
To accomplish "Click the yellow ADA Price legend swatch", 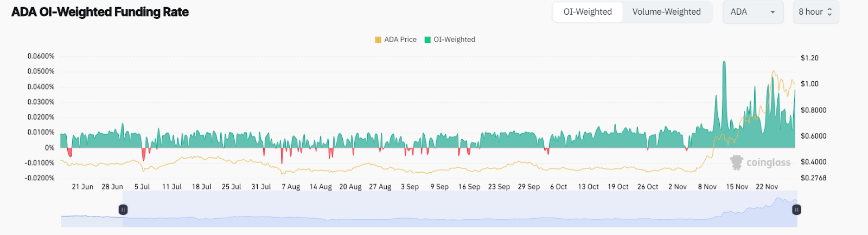I will point(378,40).
